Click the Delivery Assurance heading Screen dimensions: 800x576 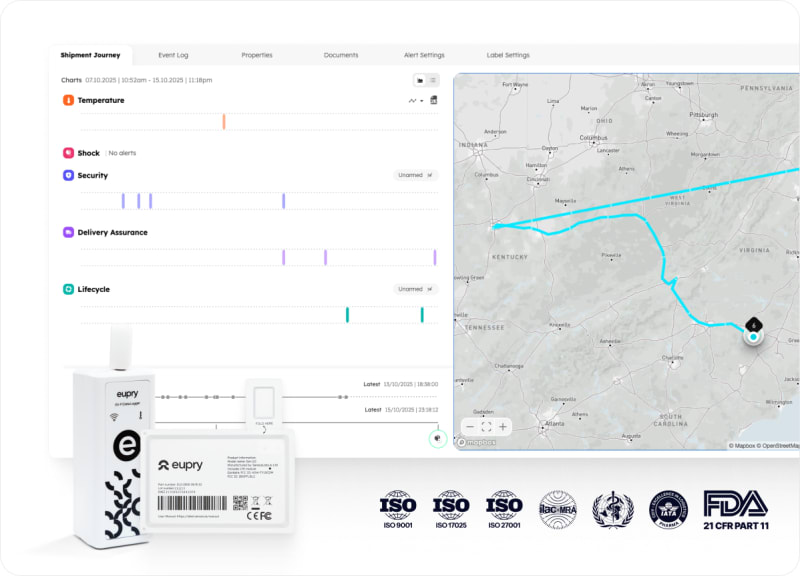click(x=112, y=232)
